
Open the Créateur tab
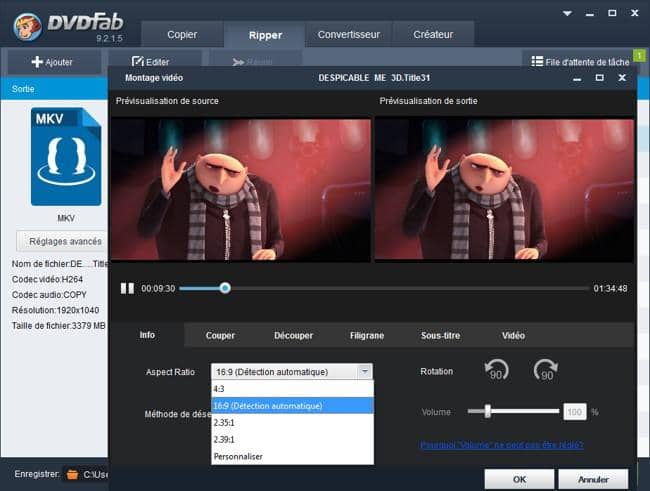pos(433,34)
